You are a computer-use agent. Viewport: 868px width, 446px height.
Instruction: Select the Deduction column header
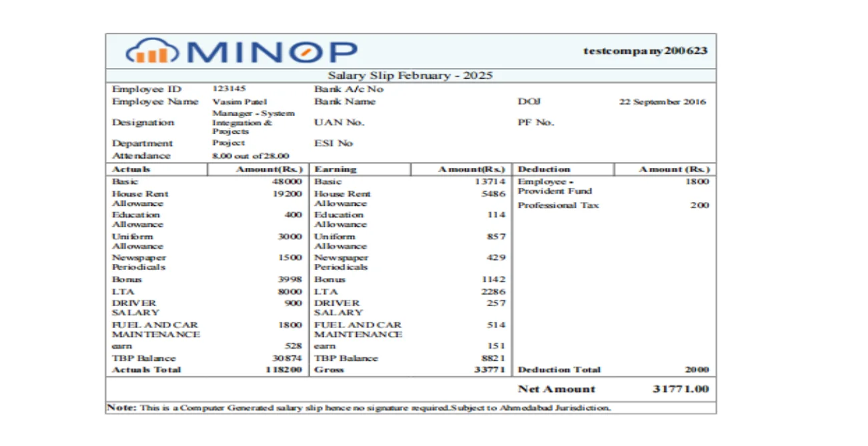coord(544,169)
